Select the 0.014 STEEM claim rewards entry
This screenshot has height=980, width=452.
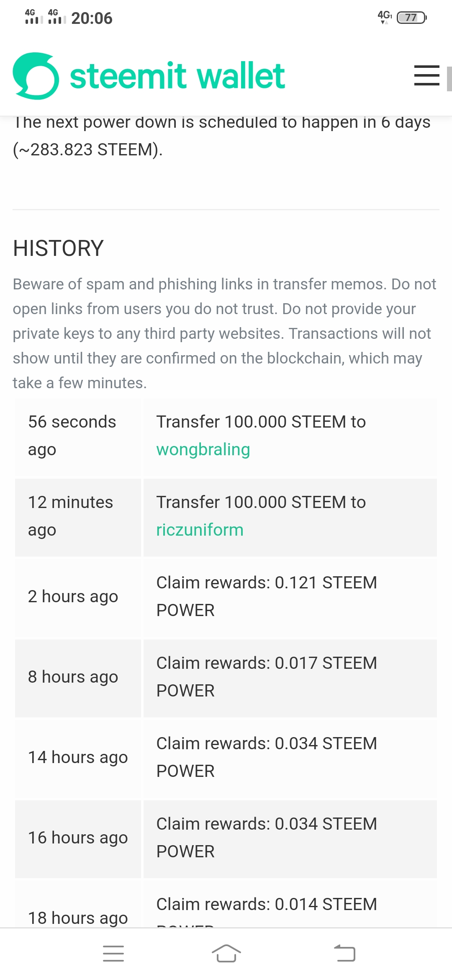click(290, 904)
